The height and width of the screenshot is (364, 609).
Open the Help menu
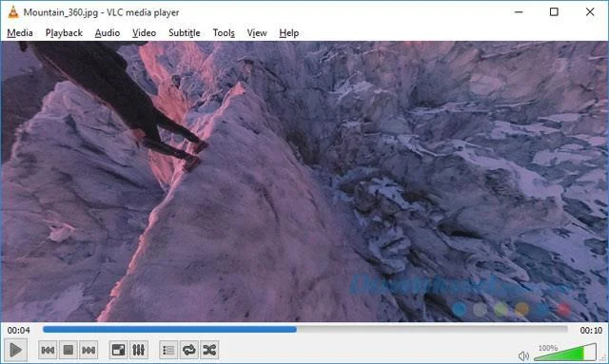pyautogui.click(x=289, y=33)
